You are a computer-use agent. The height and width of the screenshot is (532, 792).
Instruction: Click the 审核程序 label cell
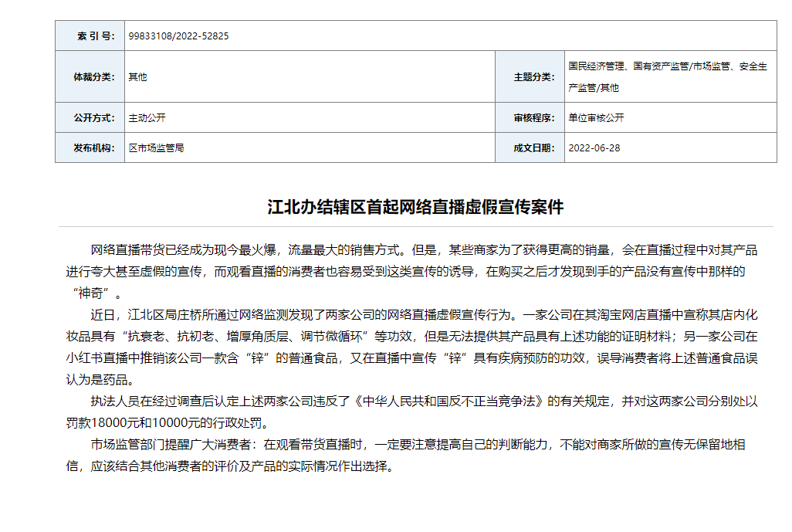(530, 117)
